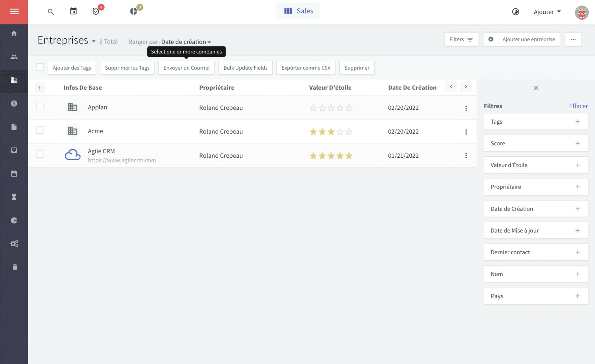Viewport: 595px width, 364px height.
Task: Click the search magnifier icon
Action: click(x=51, y=12)
